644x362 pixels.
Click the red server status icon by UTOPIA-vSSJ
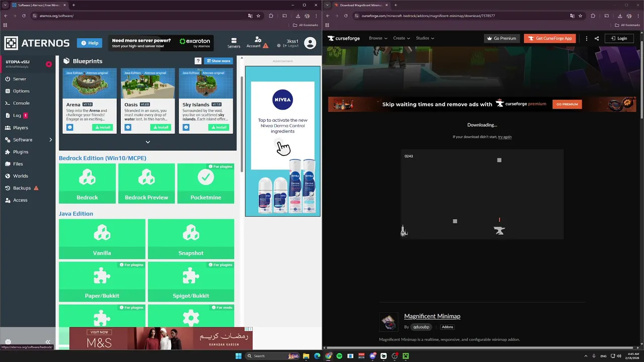(49, 64)
